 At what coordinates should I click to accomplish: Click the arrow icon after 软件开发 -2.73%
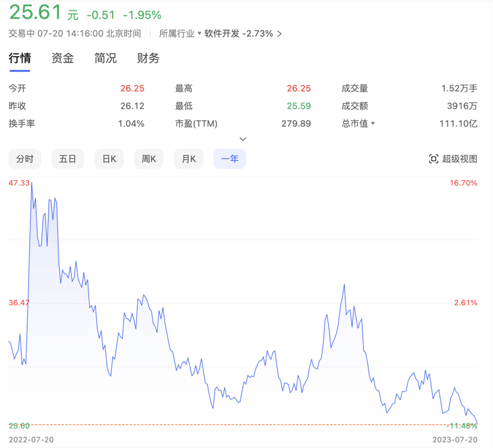tap(279, 34)
